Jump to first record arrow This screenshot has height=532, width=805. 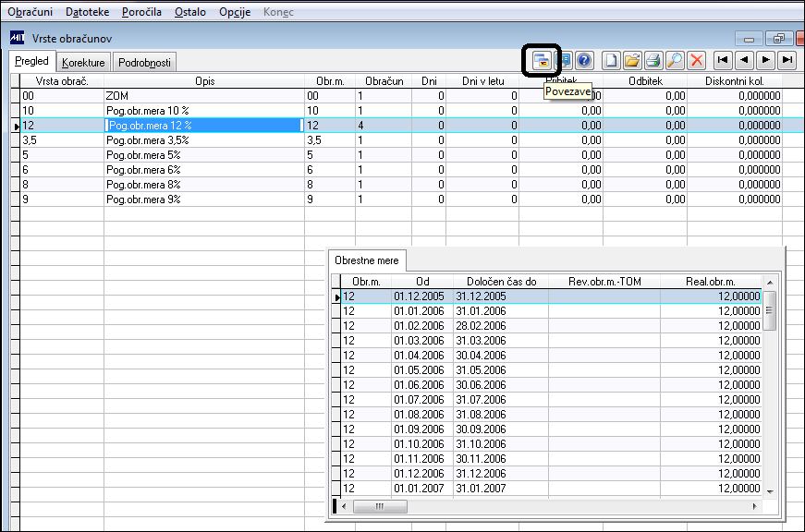[723, 61]
